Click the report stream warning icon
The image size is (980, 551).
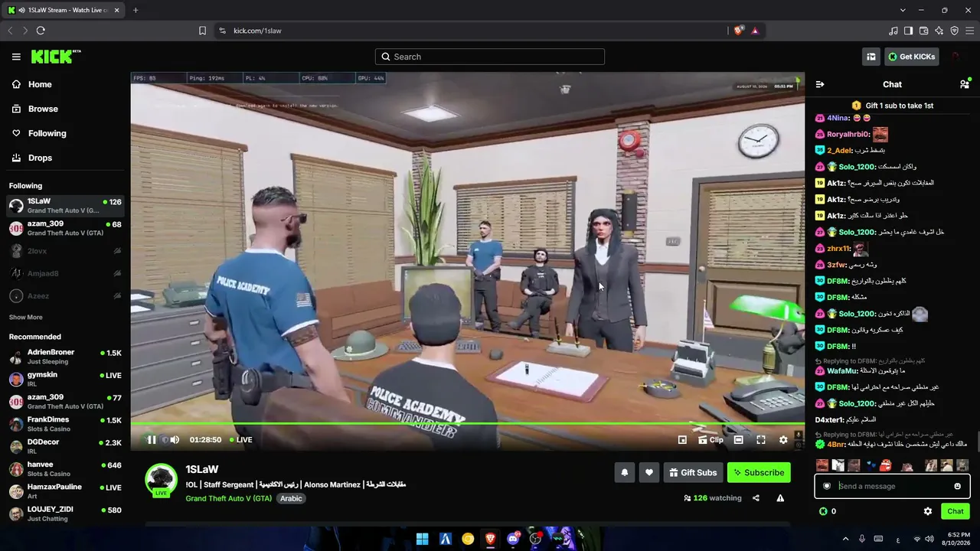(780, 498)
